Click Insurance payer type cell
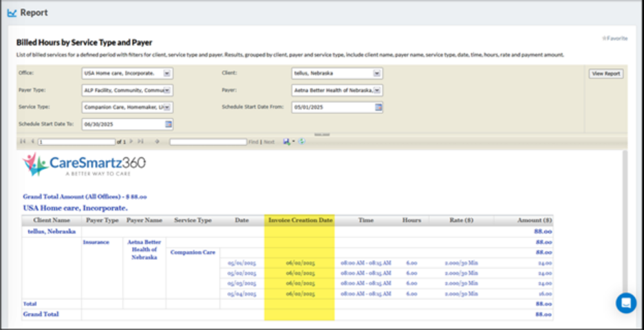 [96, 242]
